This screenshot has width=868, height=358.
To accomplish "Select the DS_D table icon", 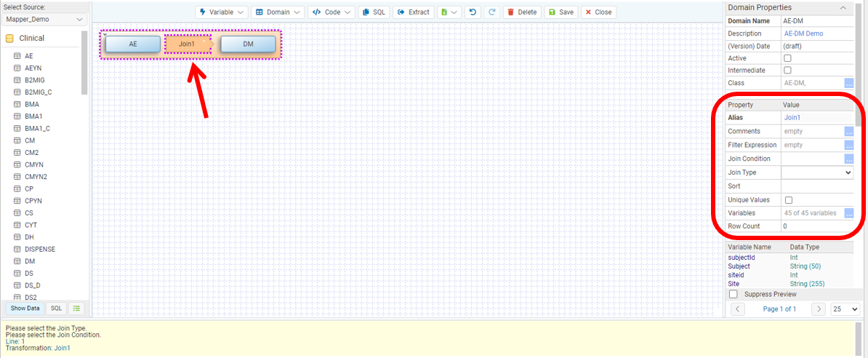I will (17, 285).
